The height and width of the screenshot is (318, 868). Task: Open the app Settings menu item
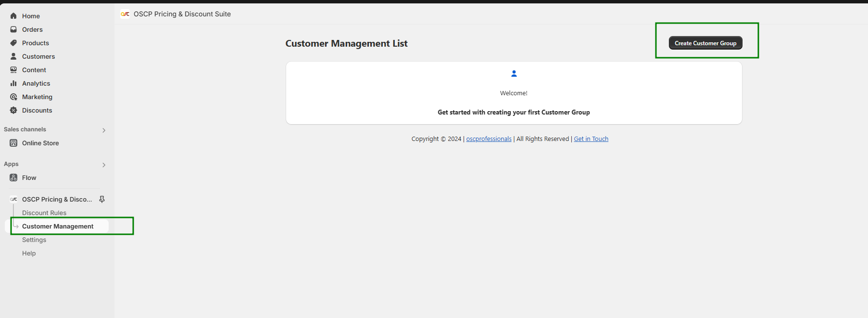(34, 240)
